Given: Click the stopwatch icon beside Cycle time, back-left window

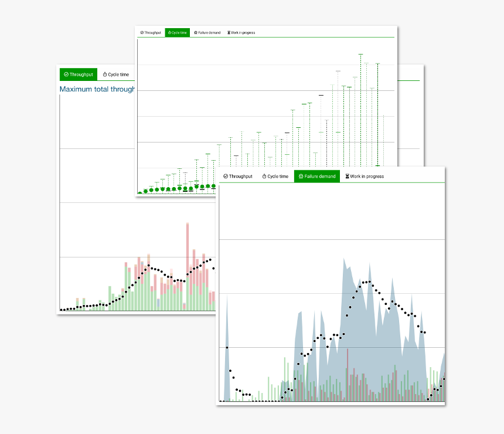Looking at the screenshot, I should click(105, 74).
